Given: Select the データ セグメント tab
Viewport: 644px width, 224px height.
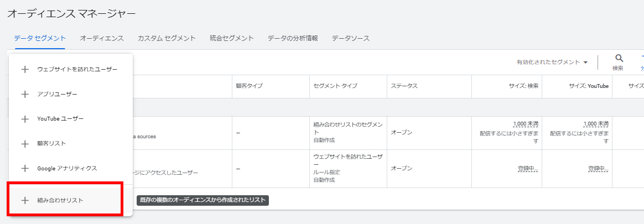Looking at the screenshot, I should pyautogui.click(x=40, y=38).
